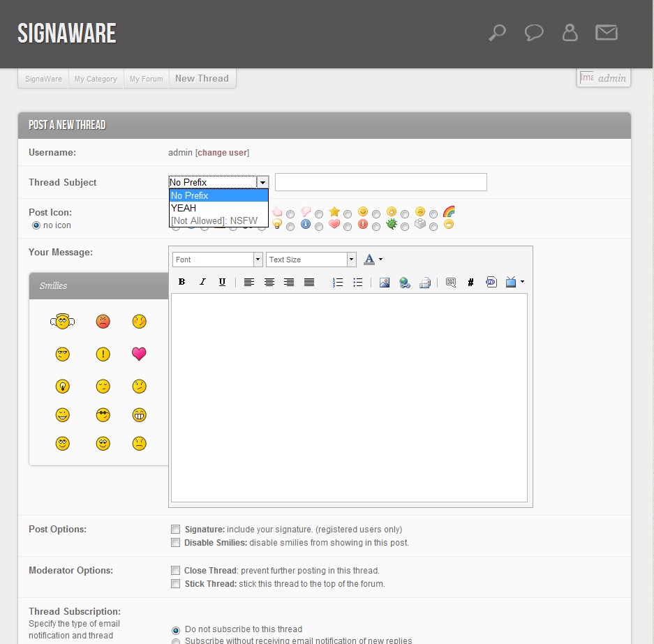
Task: Select radio button left of green bug icon
Action: (376, 227)
